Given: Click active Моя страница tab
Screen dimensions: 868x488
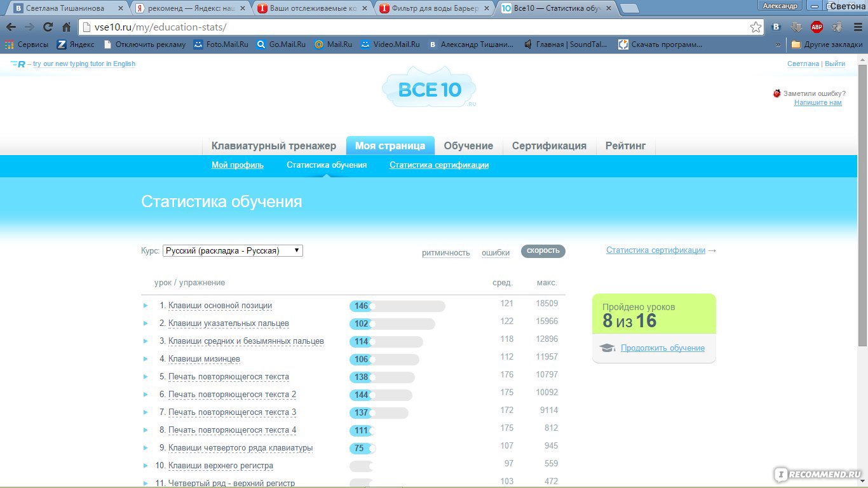Looking at the screenshot, I should (x=390, y=146).
